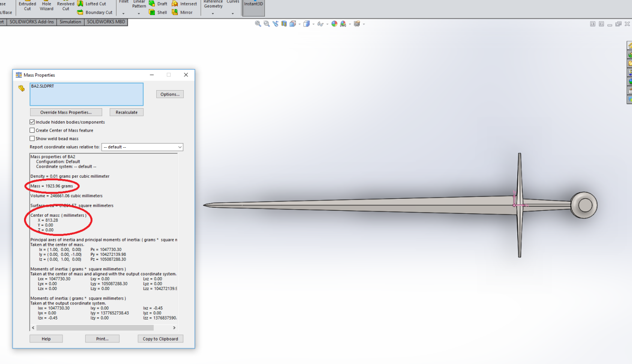Viewport: 632px width, 364px height.
Task: Open the SOLIDWORKS MBD tab
Action: [106, 22]
